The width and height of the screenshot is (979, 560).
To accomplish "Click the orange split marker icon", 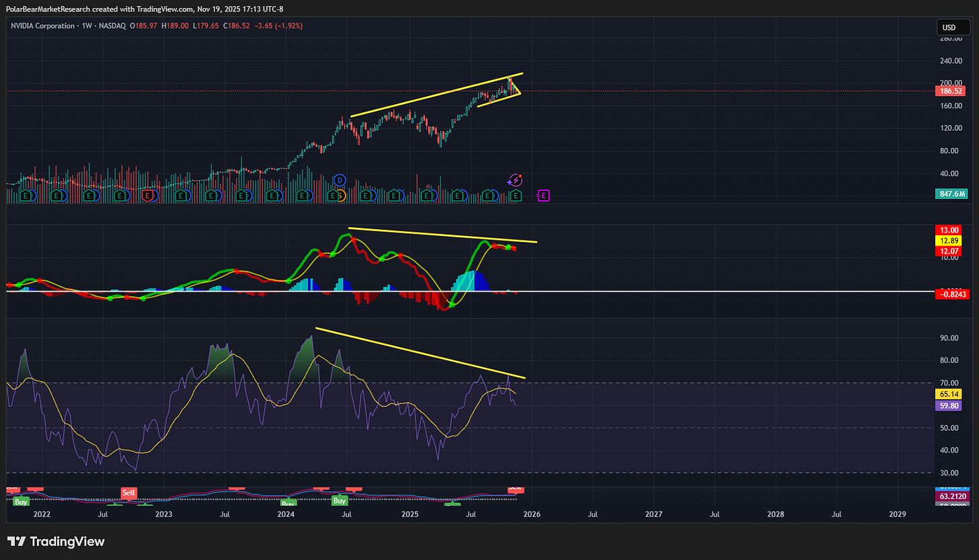I will pyautogui.click(x=341, y=196).
